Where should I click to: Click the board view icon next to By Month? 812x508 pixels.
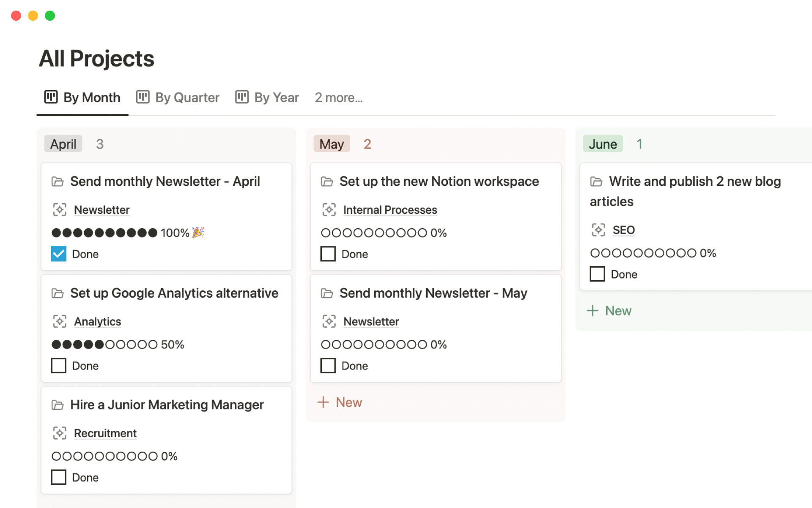point(50,97)
